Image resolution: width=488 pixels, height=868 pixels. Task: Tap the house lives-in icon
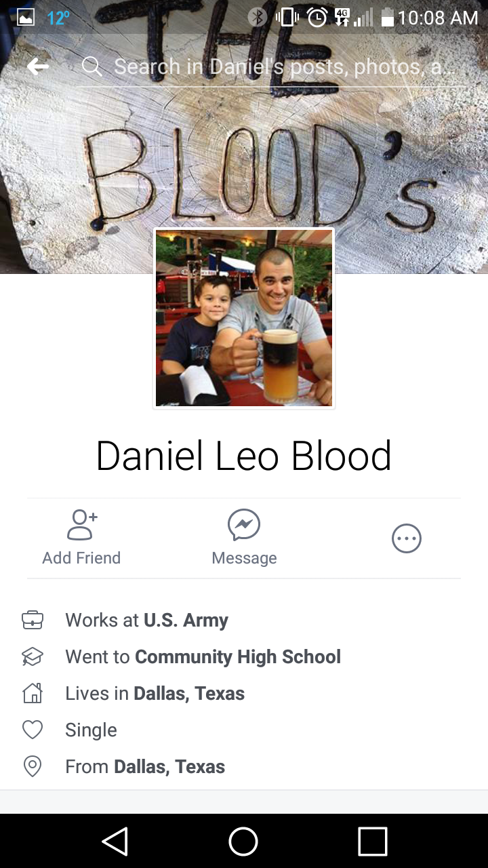33,693
